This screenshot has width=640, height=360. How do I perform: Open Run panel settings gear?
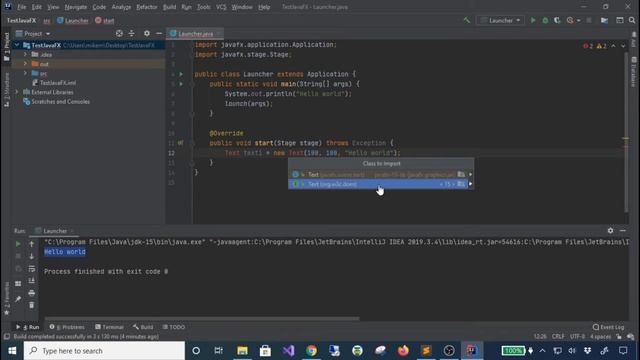coord(610,231)
